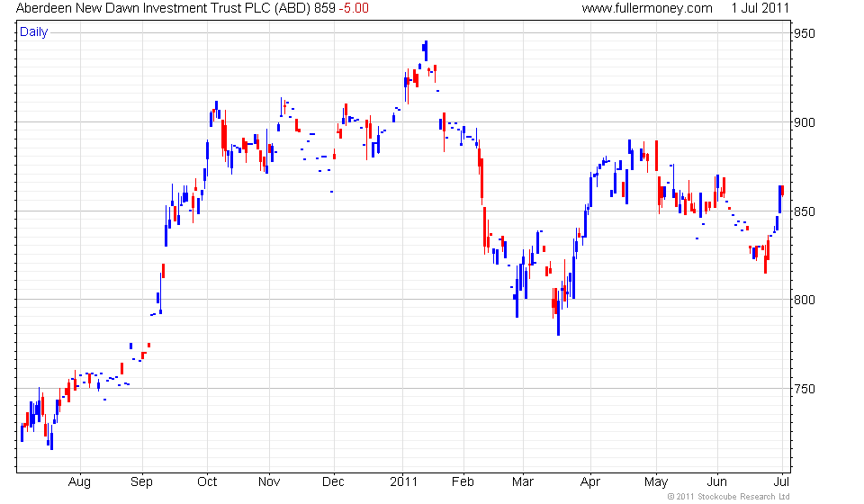
Task: Click the 'Feb' month label on axis
Action: tap(463, 482)
